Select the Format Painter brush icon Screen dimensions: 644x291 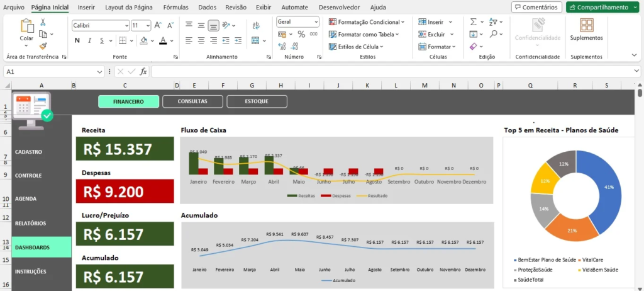43,46
